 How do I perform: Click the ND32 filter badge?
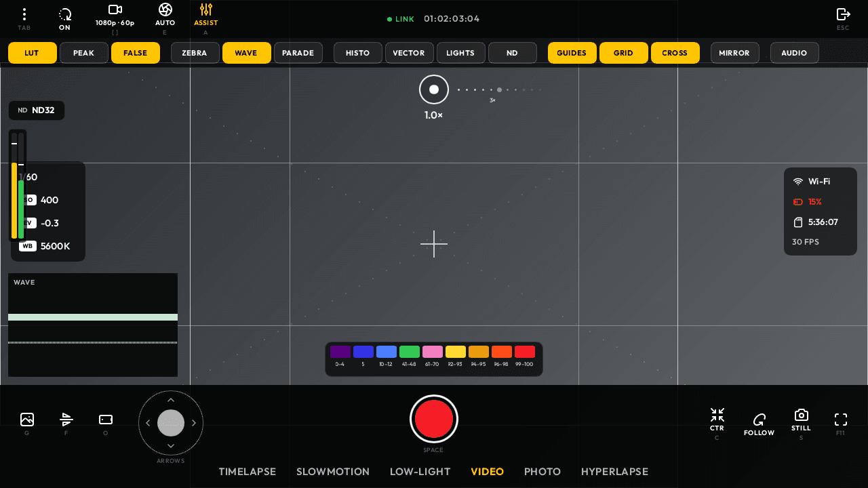pos(37,110)
